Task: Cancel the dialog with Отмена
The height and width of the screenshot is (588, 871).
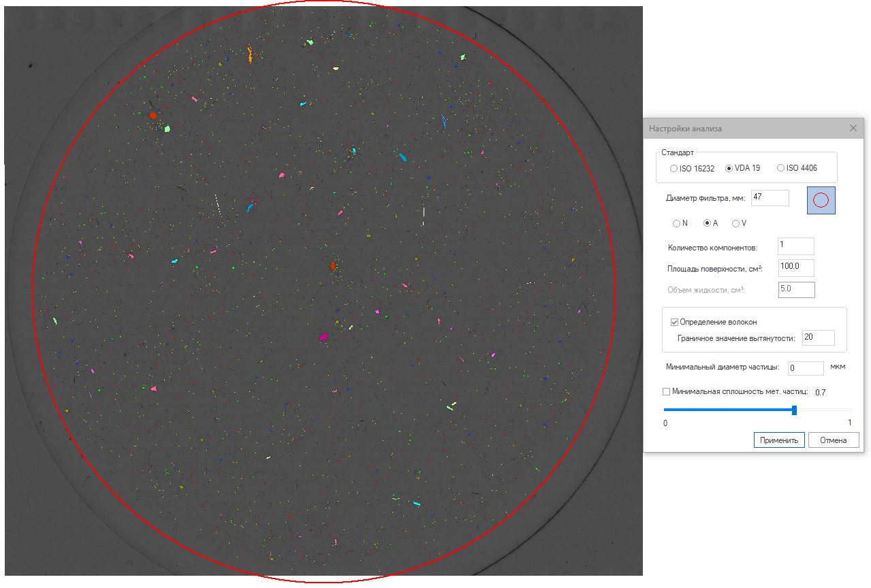Action: (834, 440)
